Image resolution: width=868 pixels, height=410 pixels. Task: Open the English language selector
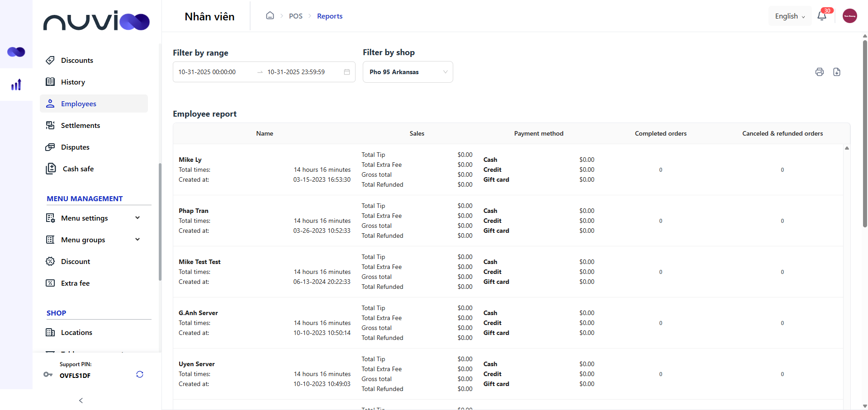coord(789,16)
